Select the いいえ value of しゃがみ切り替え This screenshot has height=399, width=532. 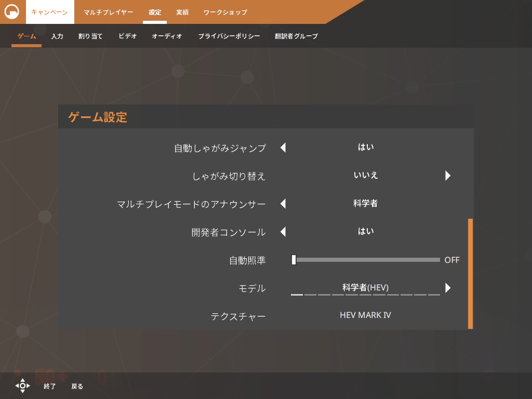tap(366, 175)
